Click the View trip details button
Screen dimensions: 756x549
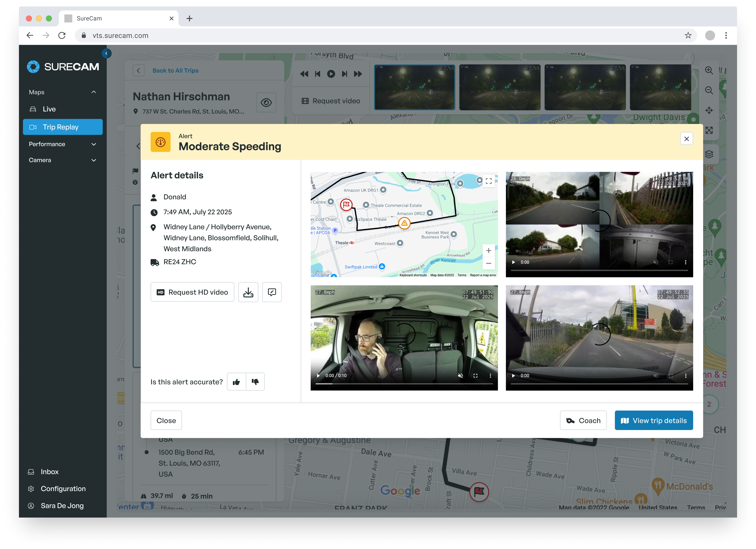[654, 420]
